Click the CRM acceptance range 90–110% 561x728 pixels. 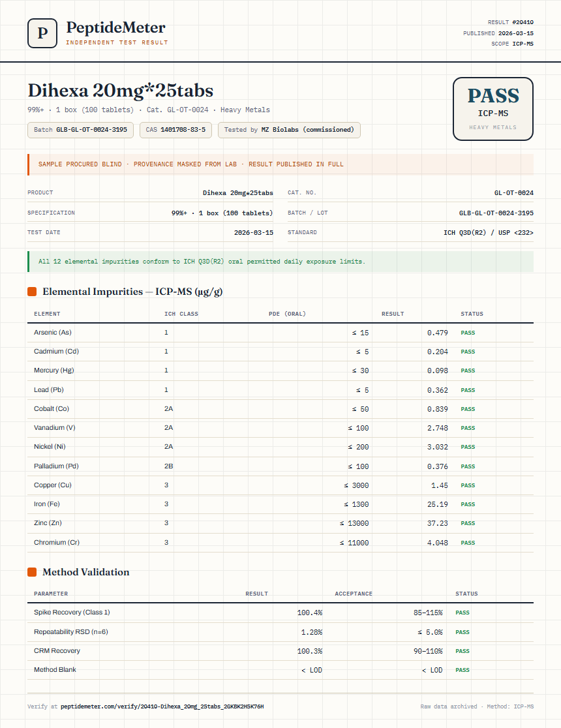click(x=428, y=652)
